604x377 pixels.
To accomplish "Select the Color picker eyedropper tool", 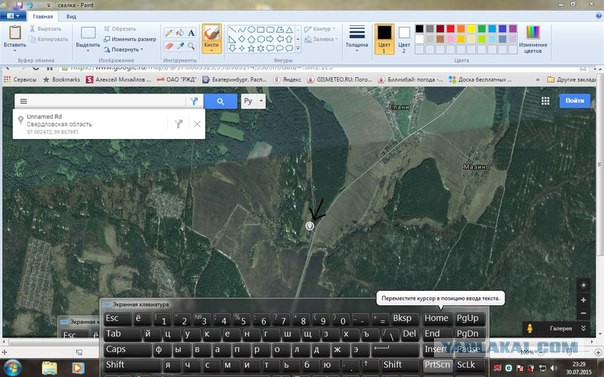I will [x=180, y=46].
